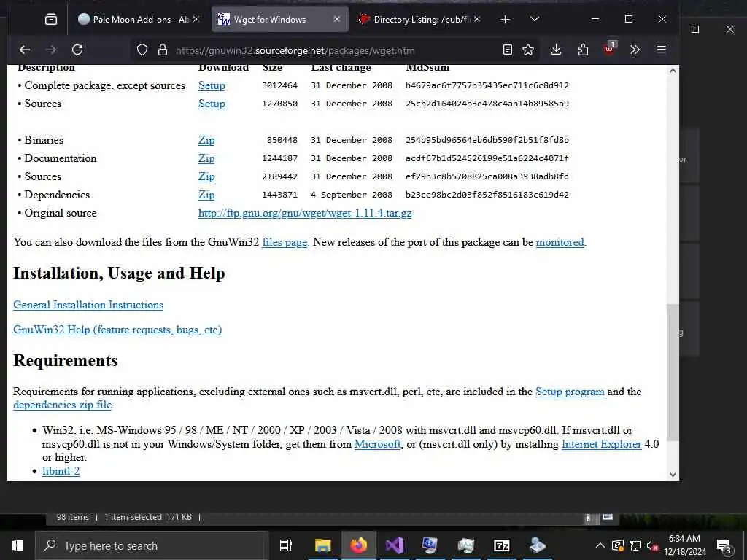This screenshot has width=747, height=560.
Task: Select Binaries md5sum 254b95bd96564eb6db590f2b51f8fd8b
Action: [487, 140]
